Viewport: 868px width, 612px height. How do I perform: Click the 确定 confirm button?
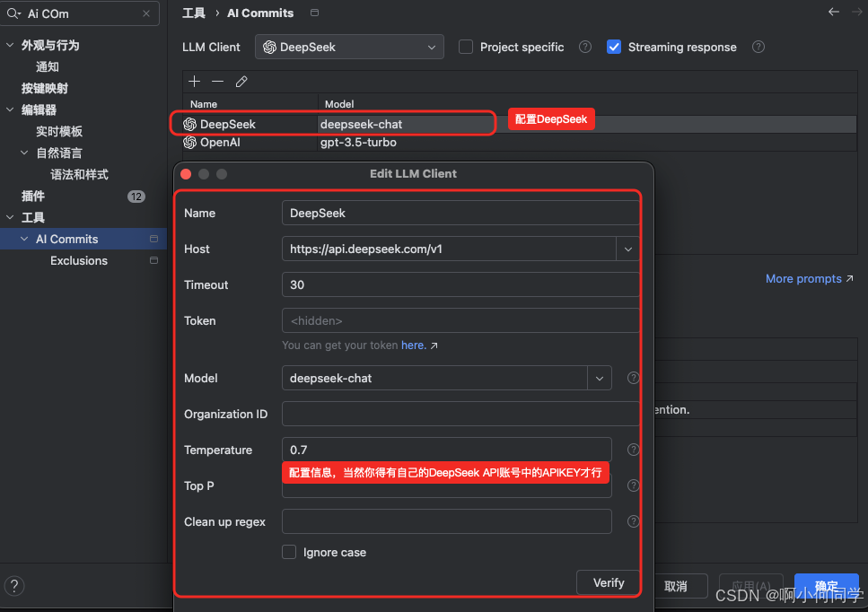pyautogui.click(x=826, y=586)
